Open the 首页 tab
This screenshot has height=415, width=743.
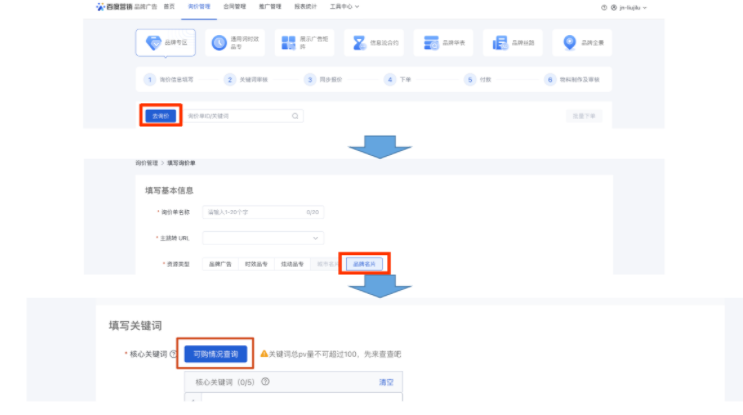(x=169, y=7)
